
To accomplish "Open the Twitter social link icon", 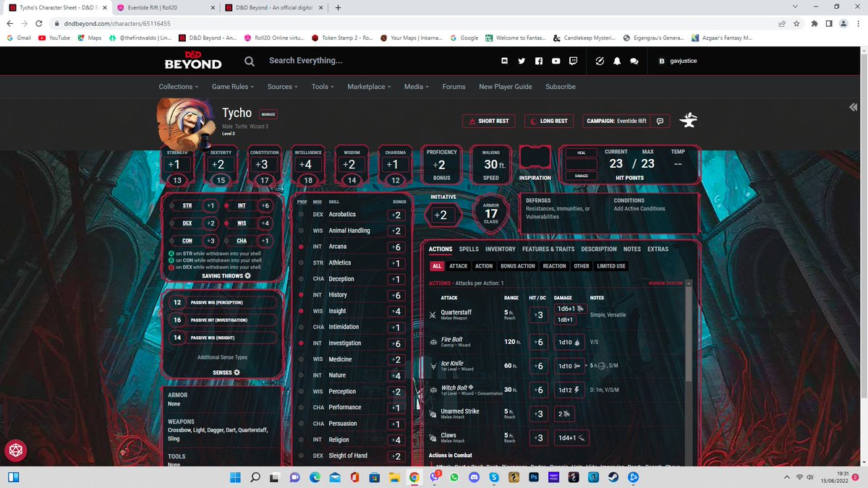I will pyautogui.click(x=522, y=61).
